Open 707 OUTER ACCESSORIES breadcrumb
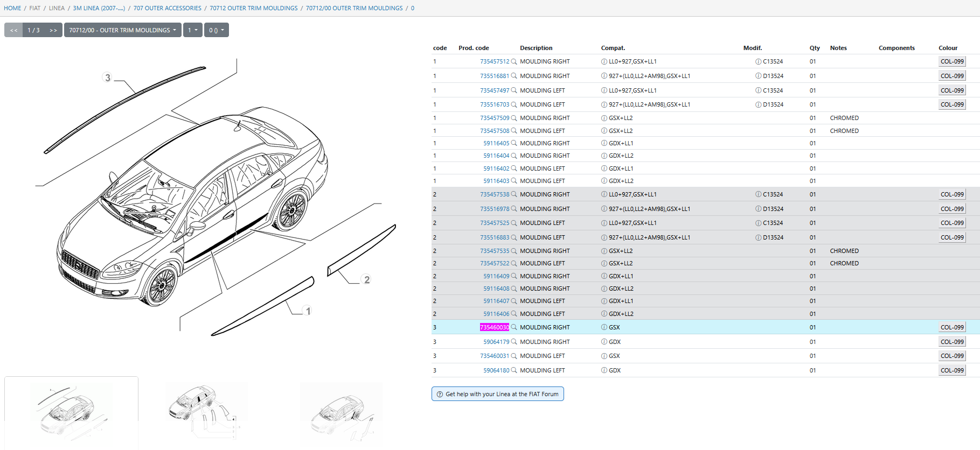Viewport: 980px width, 450px height. (x=167, y=8)
